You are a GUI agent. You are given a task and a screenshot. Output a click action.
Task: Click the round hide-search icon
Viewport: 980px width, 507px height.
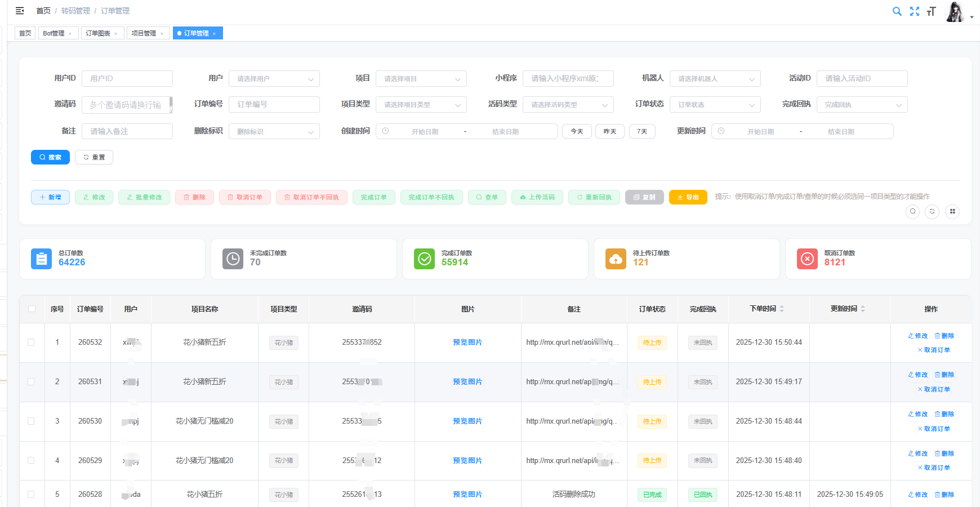tap(913, 212)
